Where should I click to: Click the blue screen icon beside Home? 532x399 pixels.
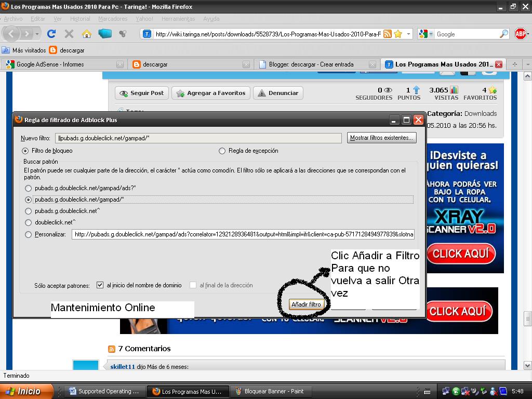click(x=105, y=34)
